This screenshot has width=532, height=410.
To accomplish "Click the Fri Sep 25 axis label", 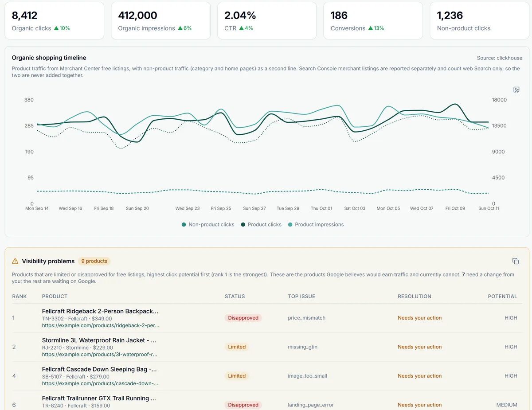I will tap(221, 208).
